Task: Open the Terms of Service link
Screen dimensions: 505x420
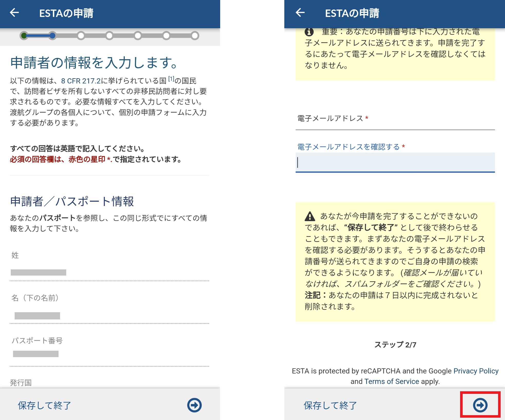Action: tap(392, 382)
